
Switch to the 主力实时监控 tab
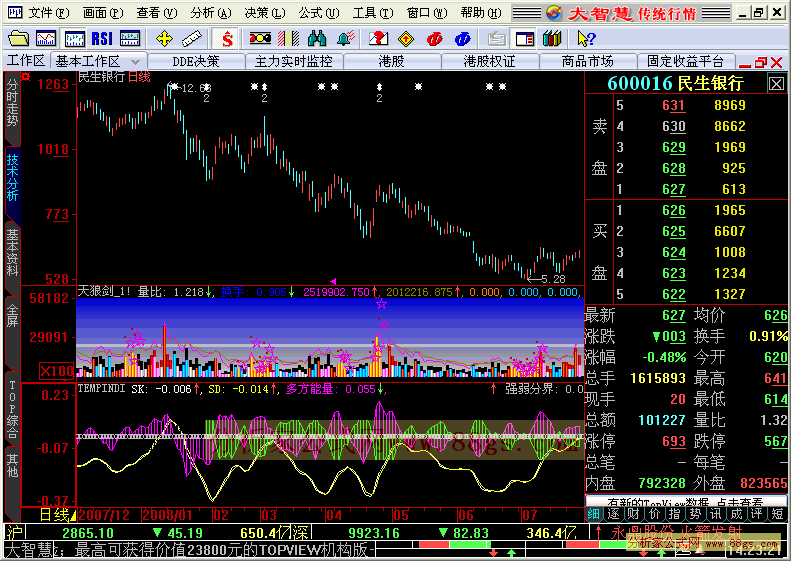294,62
